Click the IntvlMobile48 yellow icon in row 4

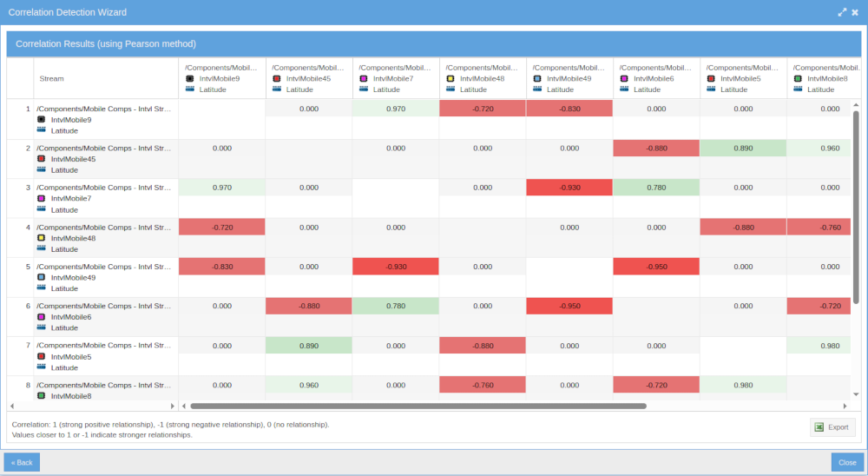pos(41,238)
